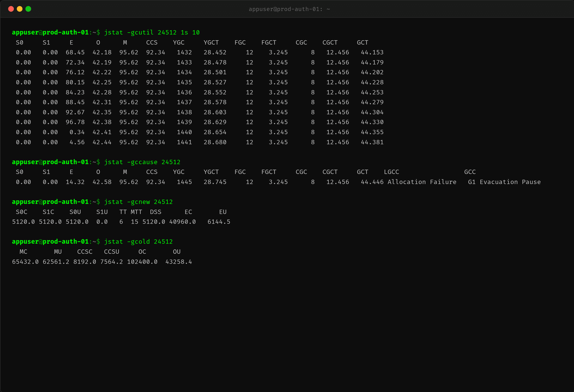Image resolution: width=574 pixels, height=392 pixels.
Task: Click the GCC column header
Action: coord(470,172)
